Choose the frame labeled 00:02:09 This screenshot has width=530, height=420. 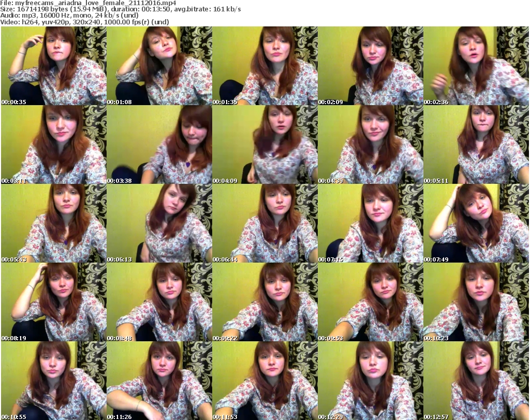(x=371, y=66)
